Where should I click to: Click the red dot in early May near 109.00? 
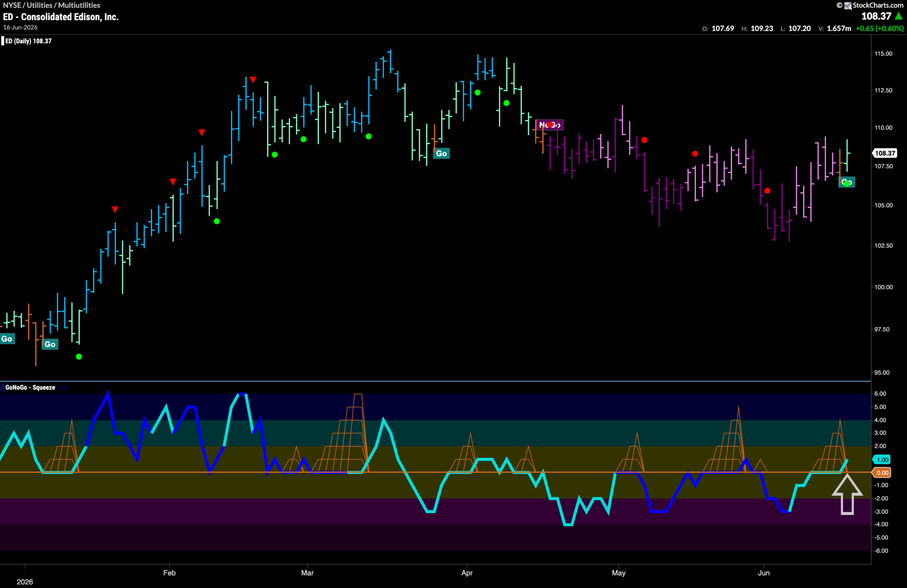click(x=644, y=140)
